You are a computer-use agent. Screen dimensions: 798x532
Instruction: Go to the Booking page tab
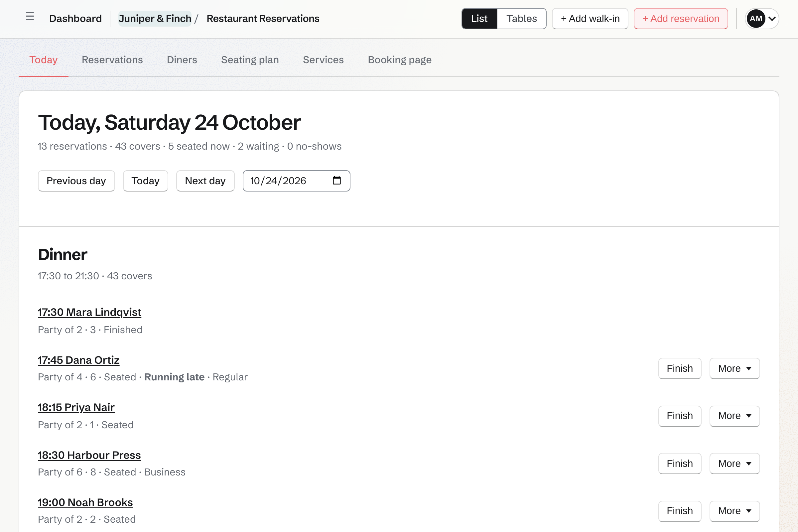(x=400, y=60)
